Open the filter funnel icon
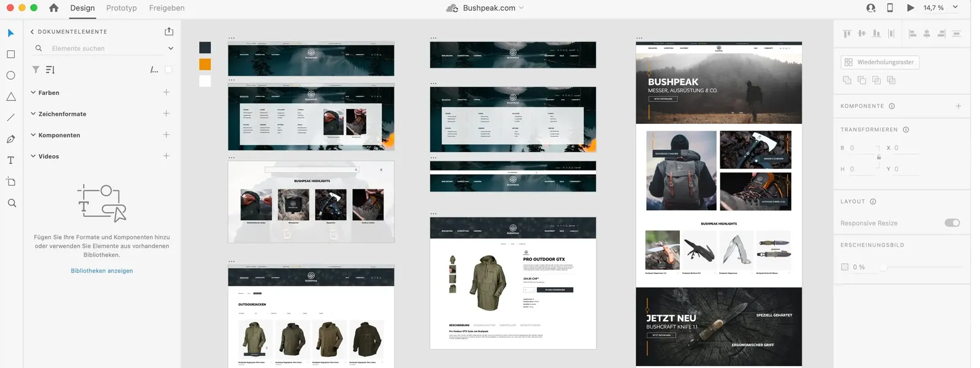The image size is (980, 368). (x=36, y=70)
